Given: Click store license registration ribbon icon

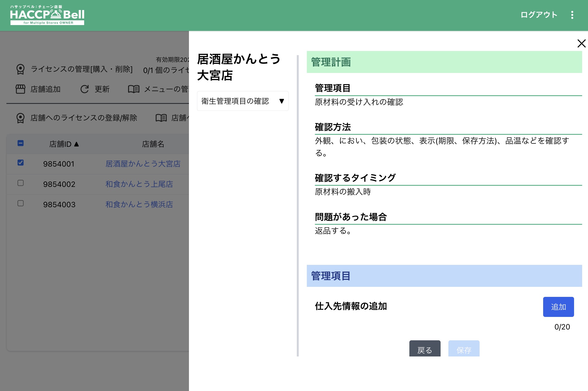Looking at the screenshot, I should click(20, 118).
